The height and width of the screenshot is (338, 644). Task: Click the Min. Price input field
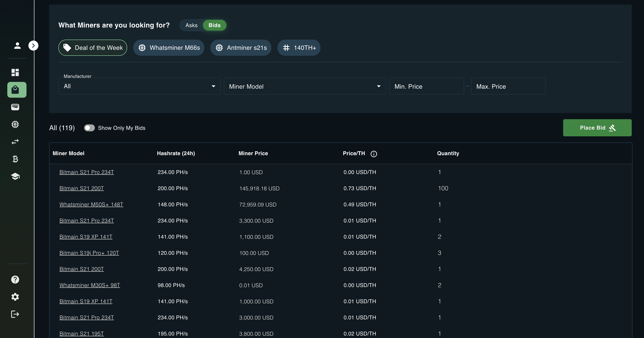[x=426, y=86]
